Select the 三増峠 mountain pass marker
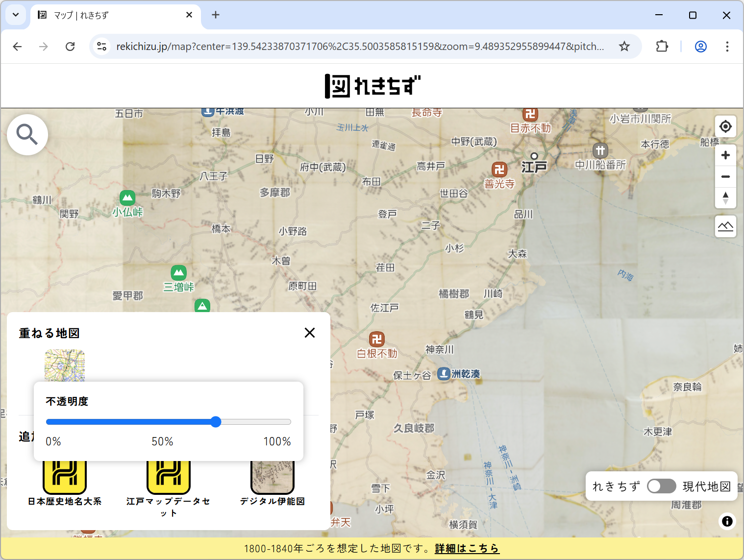This screenshot has height=560, width=744. [x=178, y=273]
